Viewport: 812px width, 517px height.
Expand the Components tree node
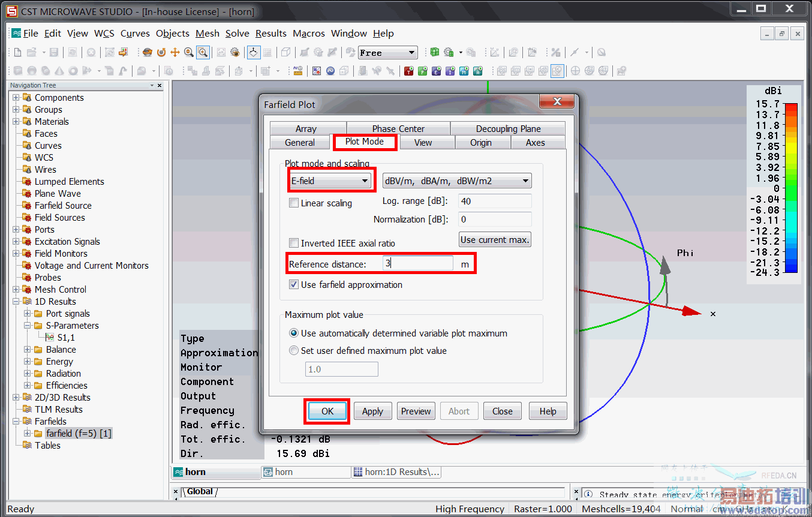[x=16, y=98]
